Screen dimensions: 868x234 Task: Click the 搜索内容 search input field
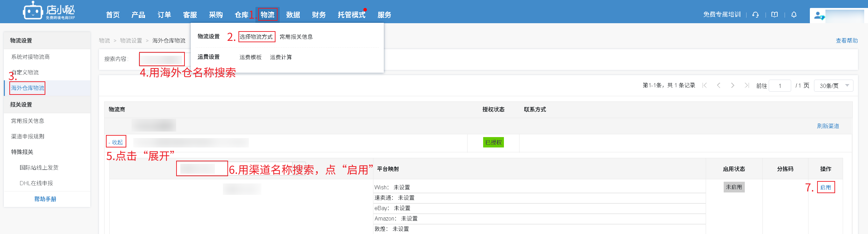pyautogui.click(x=162, y=59)
